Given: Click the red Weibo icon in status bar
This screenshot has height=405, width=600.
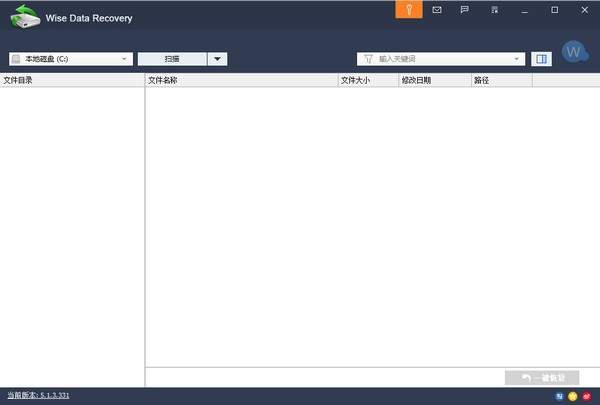Looking at the screenshot, I should tap(587, 396).
